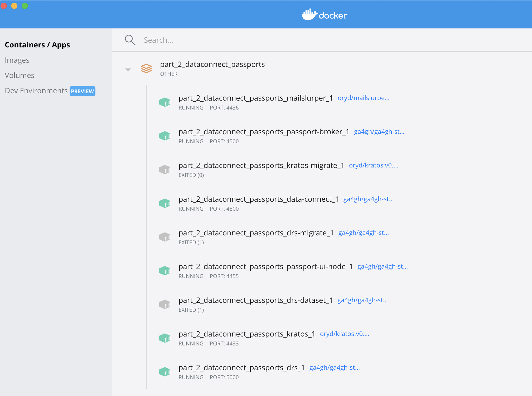This screenshot has height=396, width=532.
Task: Click the mailslurper_1 container icon
Action: pyautogui.click(x=165, y=102)
